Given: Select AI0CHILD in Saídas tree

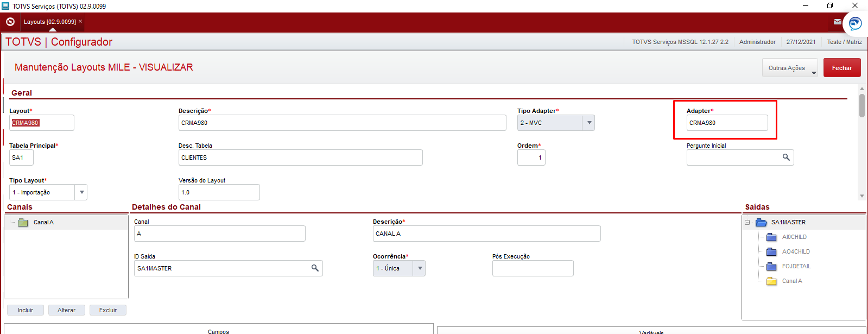Looking at the screenshot, I should (794, 237).
